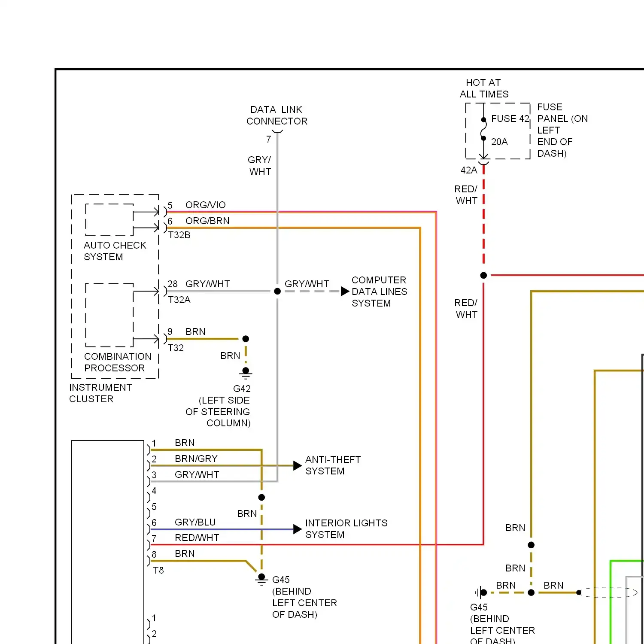Click the FUSE PANEL location description

[562, 131]
